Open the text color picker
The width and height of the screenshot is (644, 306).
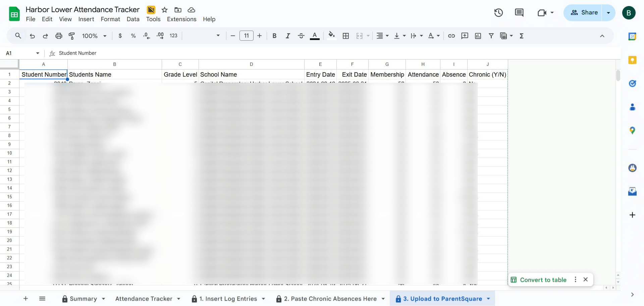315,36
